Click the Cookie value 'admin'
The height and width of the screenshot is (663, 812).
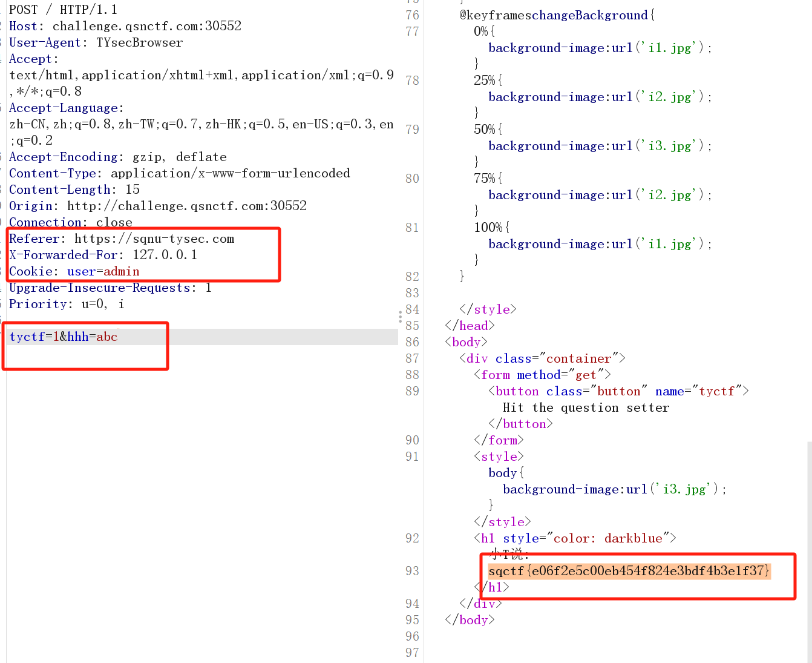(122, 271)
